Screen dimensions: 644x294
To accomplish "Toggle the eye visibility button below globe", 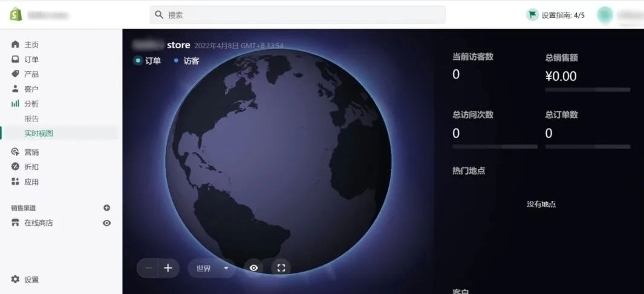I will click(x=254, y=268).
